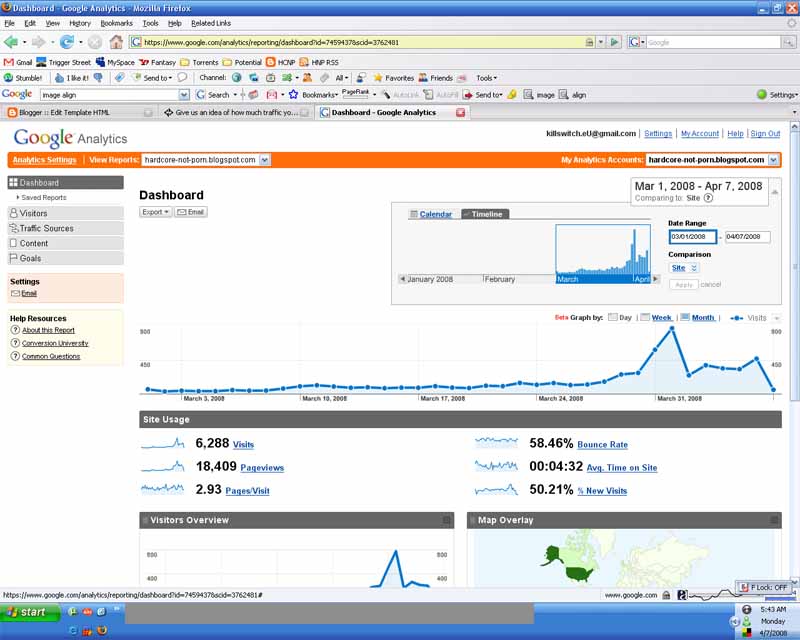Open the View Reports site dropdown
This screenshot has width=800, height=640.
264,160
